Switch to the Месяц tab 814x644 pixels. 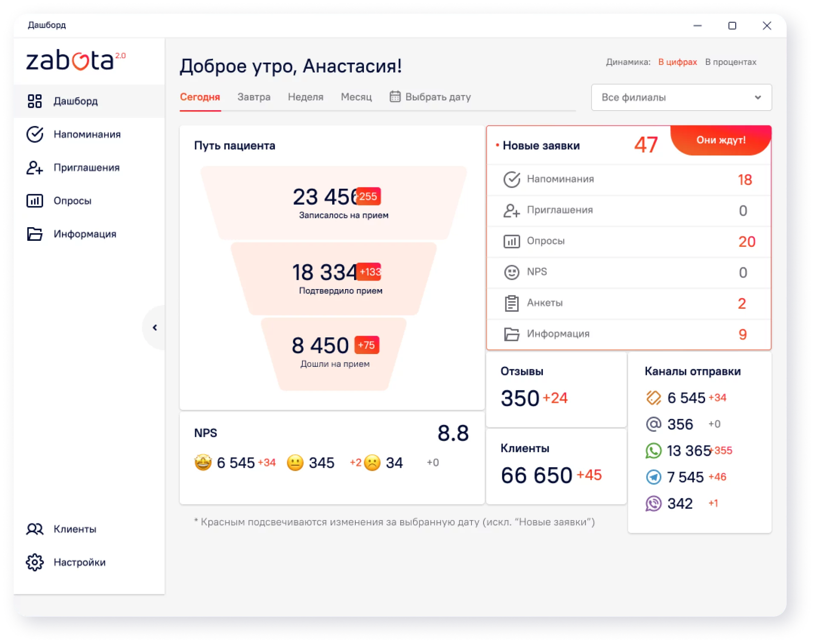coord(357,97)
